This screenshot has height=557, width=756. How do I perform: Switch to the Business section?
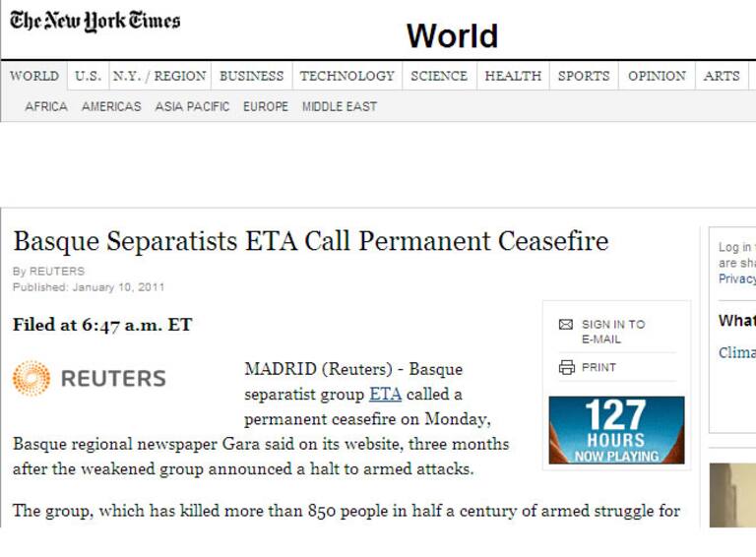pyautogui.click(x=251, y=76)
